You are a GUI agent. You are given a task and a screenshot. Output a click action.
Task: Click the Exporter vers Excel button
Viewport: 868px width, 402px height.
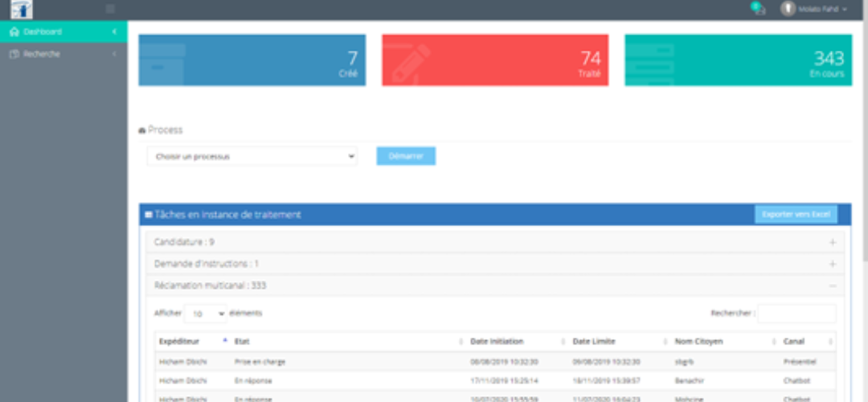[x=796, y=215]
